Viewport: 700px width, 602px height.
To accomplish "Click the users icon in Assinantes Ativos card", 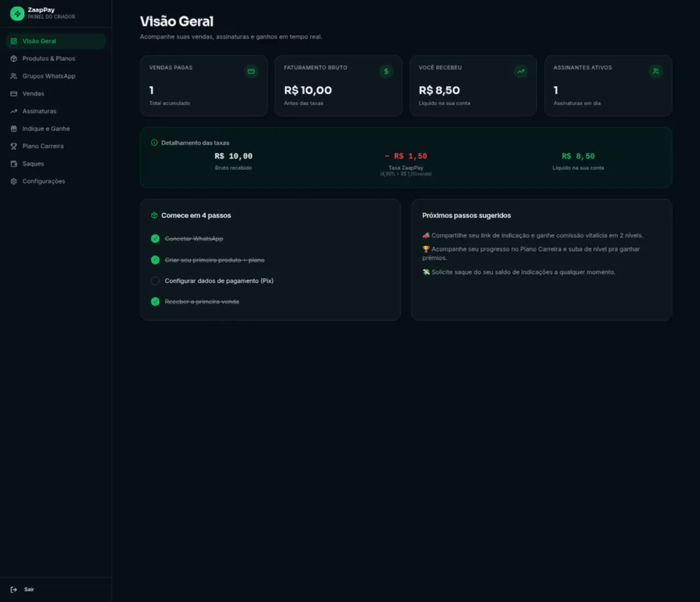I will (656, 71).
